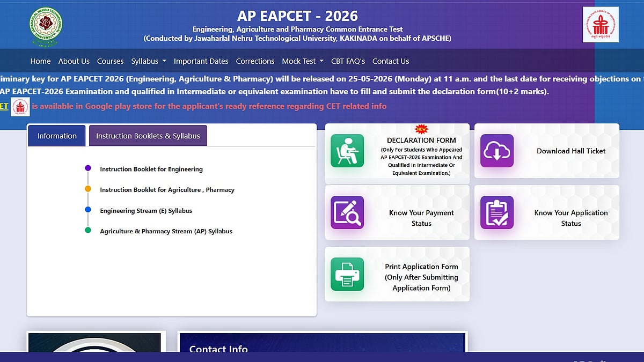Click the AP EAPCET - 2026 title
Screen dimensions: 644x362
[x=297, y=16]
